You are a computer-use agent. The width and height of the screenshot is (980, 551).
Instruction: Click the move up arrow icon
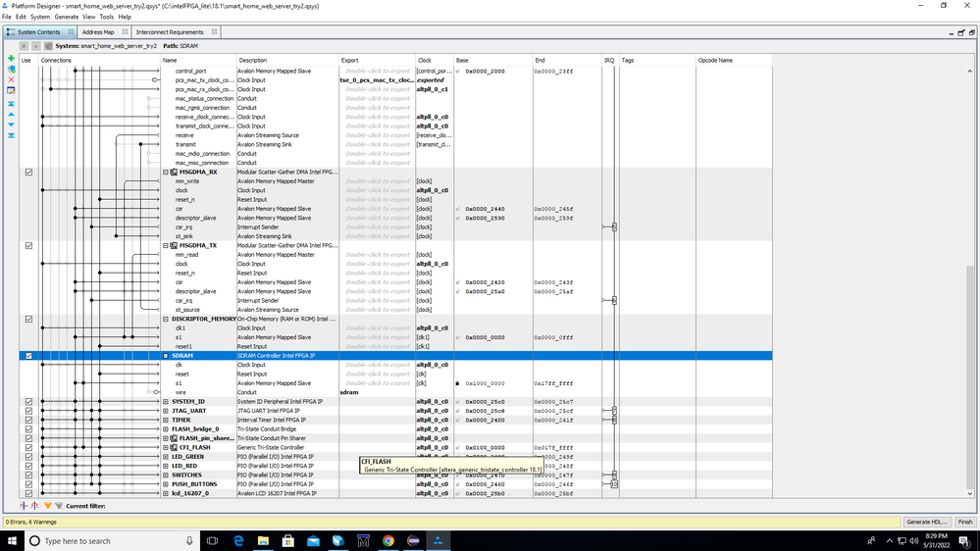point(11,115)
